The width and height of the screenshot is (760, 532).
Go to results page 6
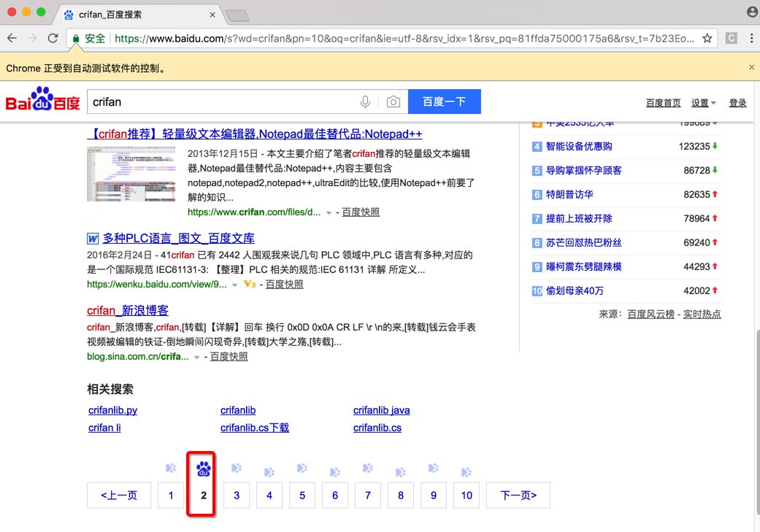coord(335,496)
